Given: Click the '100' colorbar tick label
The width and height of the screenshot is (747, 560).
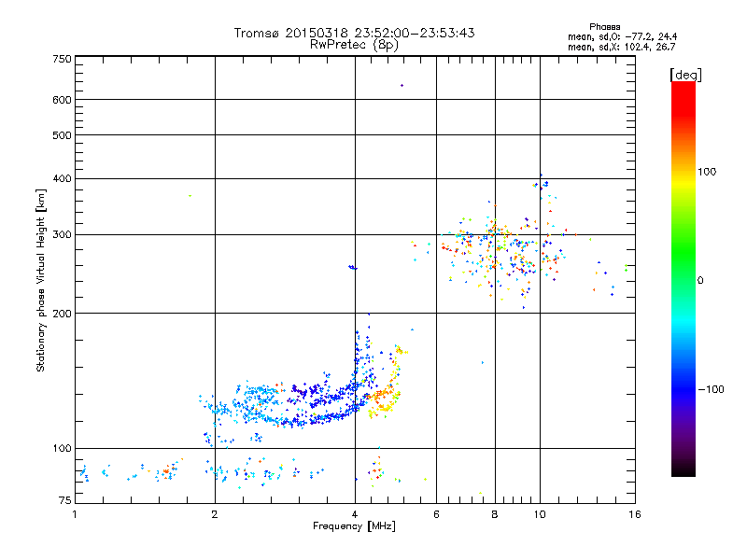Looking at the screenshot, I should (707, 172).
